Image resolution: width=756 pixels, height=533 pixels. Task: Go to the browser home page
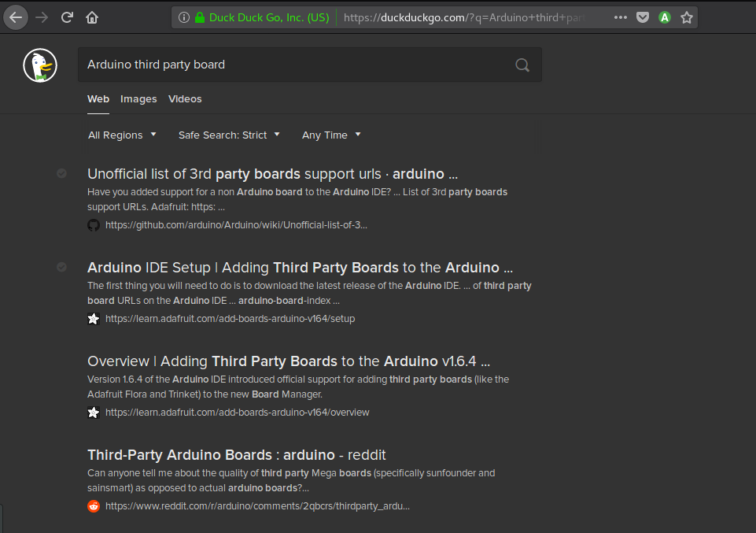[92, 17]
